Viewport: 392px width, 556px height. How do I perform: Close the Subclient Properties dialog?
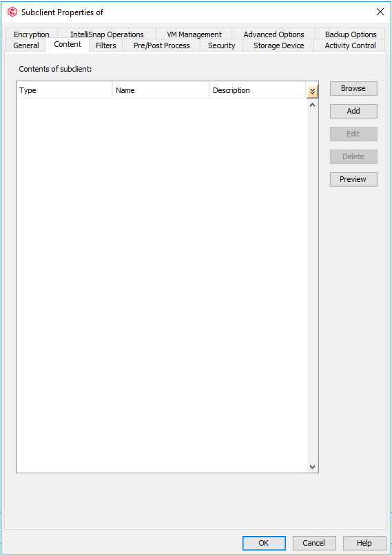[x=380, y=12]
